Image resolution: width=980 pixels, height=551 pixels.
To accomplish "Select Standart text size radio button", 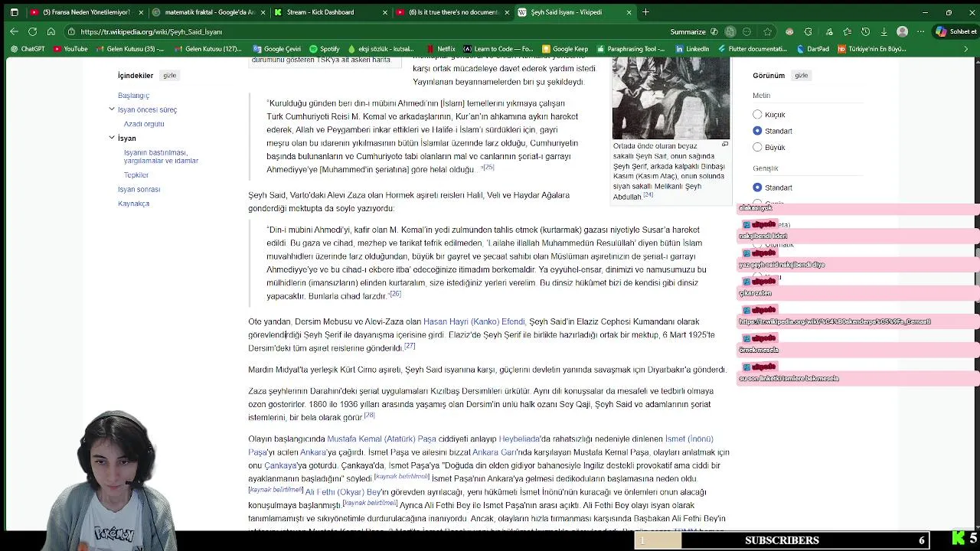I will (757, 131).
